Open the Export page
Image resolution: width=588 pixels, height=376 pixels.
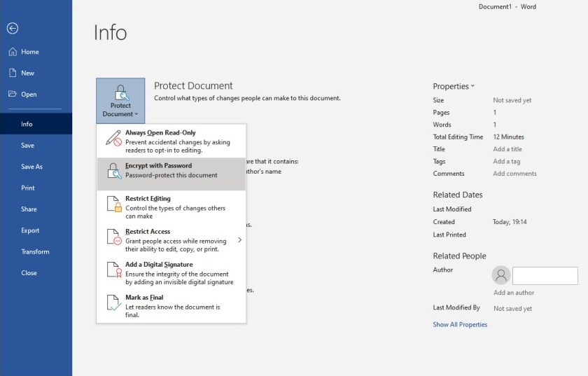[x=36, y=230]
